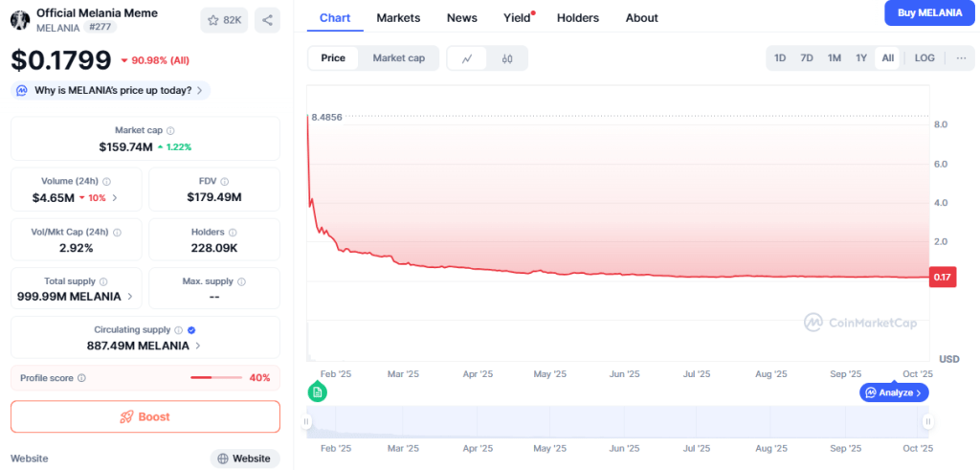Expand the Total supply details chevron
The height and width of the screenshot is (470, 980).
pos(129,297)
